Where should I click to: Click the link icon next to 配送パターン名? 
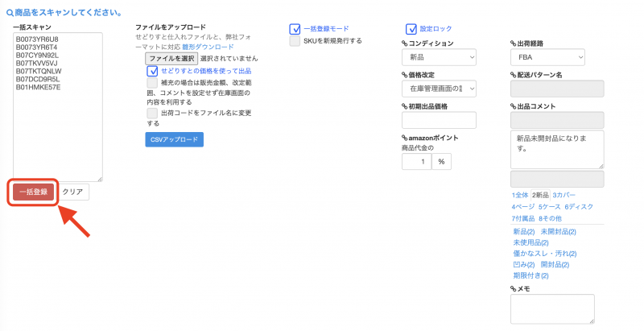pos(513,75)
